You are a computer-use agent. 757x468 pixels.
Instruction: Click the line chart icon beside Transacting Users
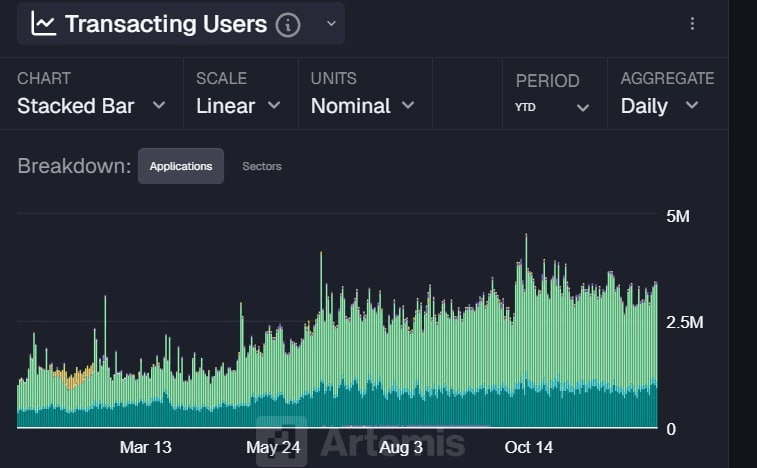tap(43, 24)
